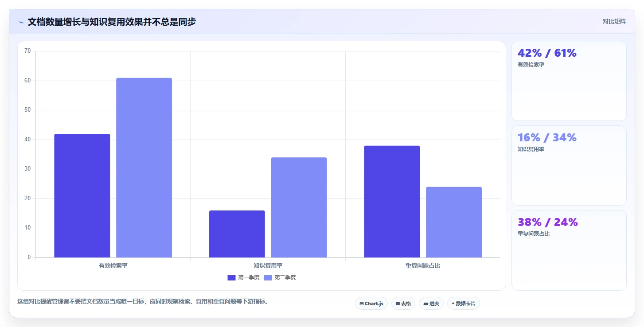This screenshot has width=644, height=327.
Task: Click the 第二季度 bar for 知识复用率
Action: pyautogui.click(x=299, y=207)
